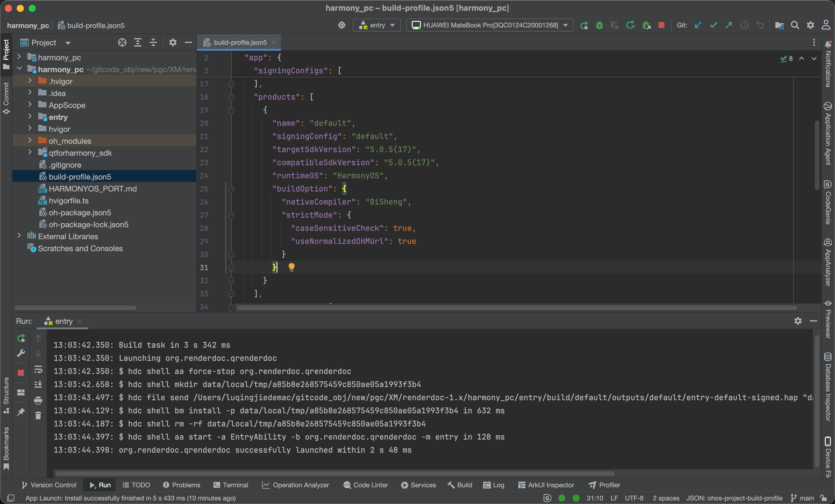Viewport: 835px width, 504px height.
Task: Expand the oh_modules folder
Action: coord(30,140)
